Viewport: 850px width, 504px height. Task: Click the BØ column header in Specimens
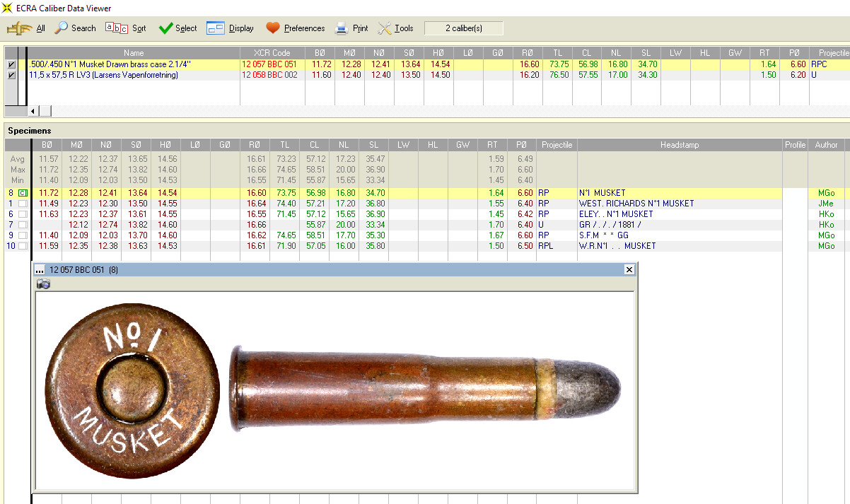tap(47, 145)
